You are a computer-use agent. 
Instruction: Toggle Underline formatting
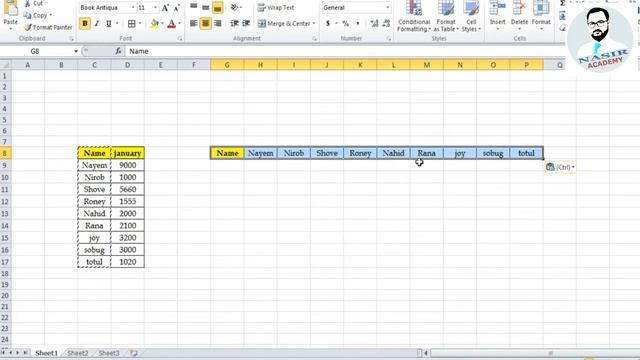tap(109, 24)
